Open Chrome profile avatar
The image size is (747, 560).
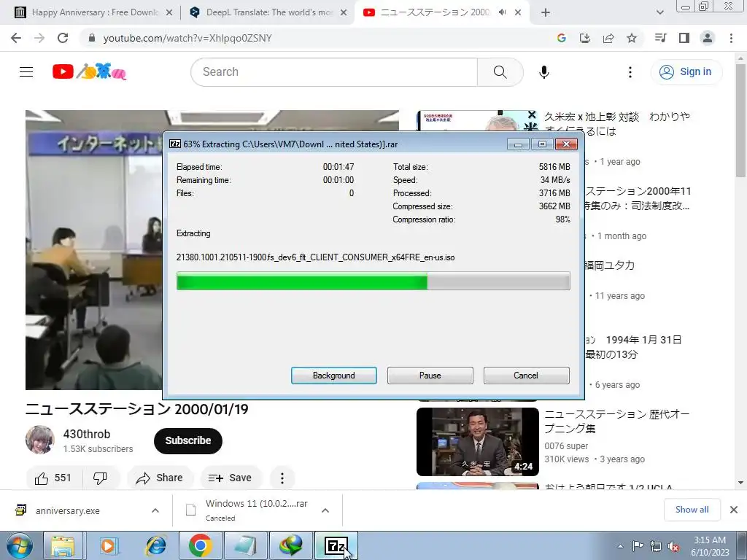[708, 38]
